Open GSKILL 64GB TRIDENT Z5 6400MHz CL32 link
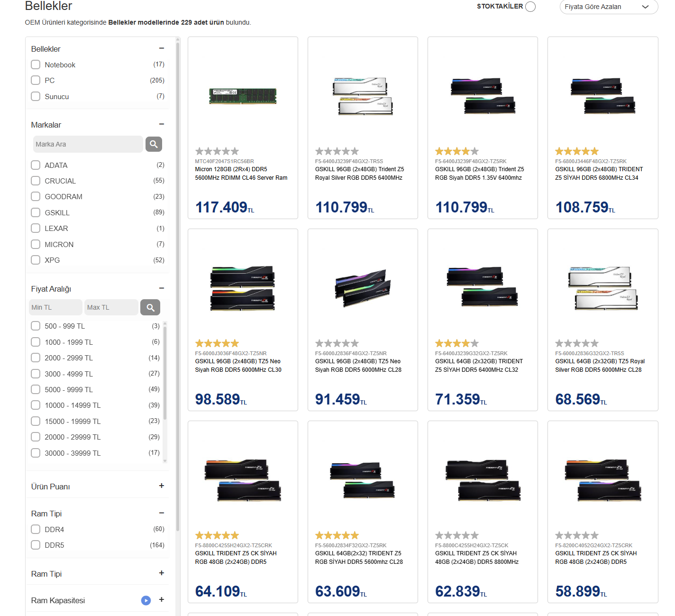675x616 pixels. [479, 366]
